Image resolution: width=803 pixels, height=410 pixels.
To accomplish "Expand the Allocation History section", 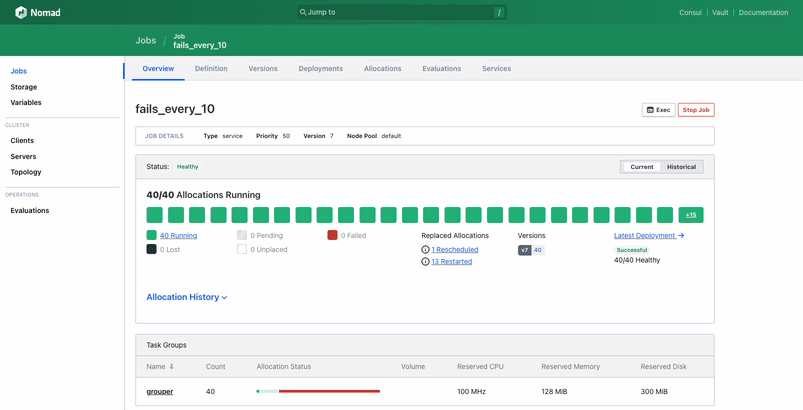I will tap(187, 297).
